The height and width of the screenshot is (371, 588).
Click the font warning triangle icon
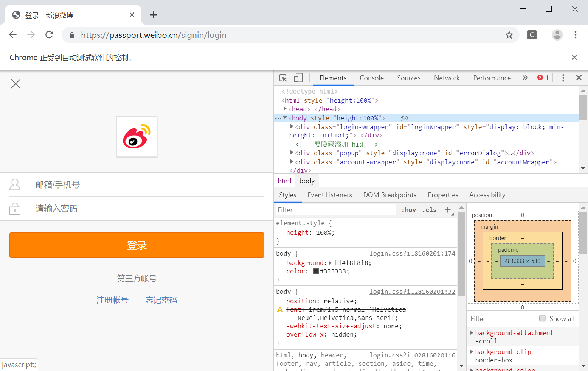pos(280,310)
